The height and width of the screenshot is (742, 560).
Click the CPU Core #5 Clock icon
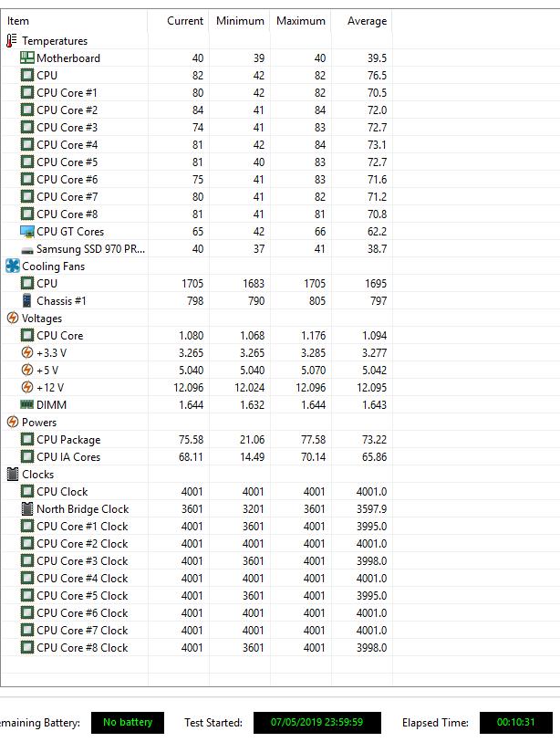(x=27, y=595)
